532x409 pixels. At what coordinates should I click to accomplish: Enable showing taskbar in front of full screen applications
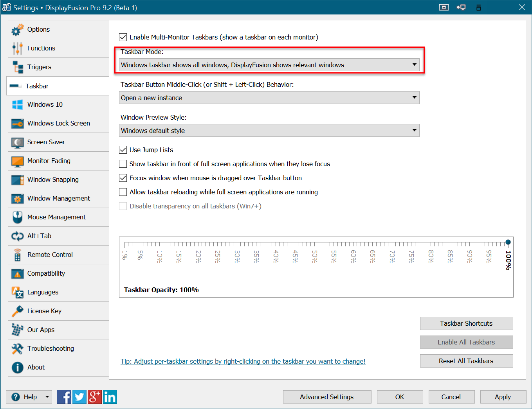point(123,164)
